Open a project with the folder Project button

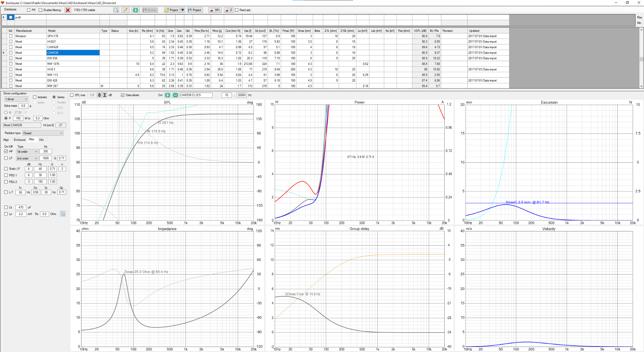point(171,10)
